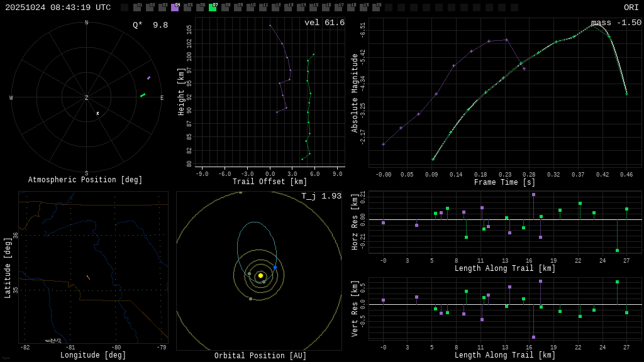Click the Q* 9.8 quality value
This screenshot has width=644, height=362.
(150, 26)
